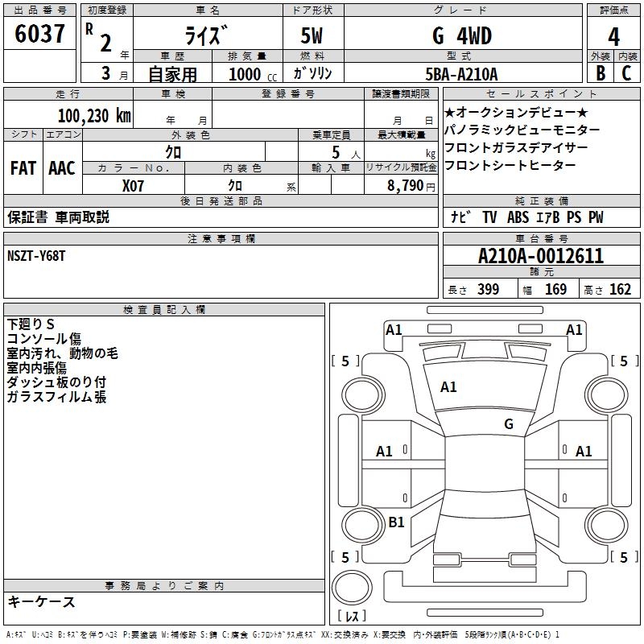The image size is (644, 644).
Task: Click the model code 5BA-A210A
Action: click(x=461, y=74)
